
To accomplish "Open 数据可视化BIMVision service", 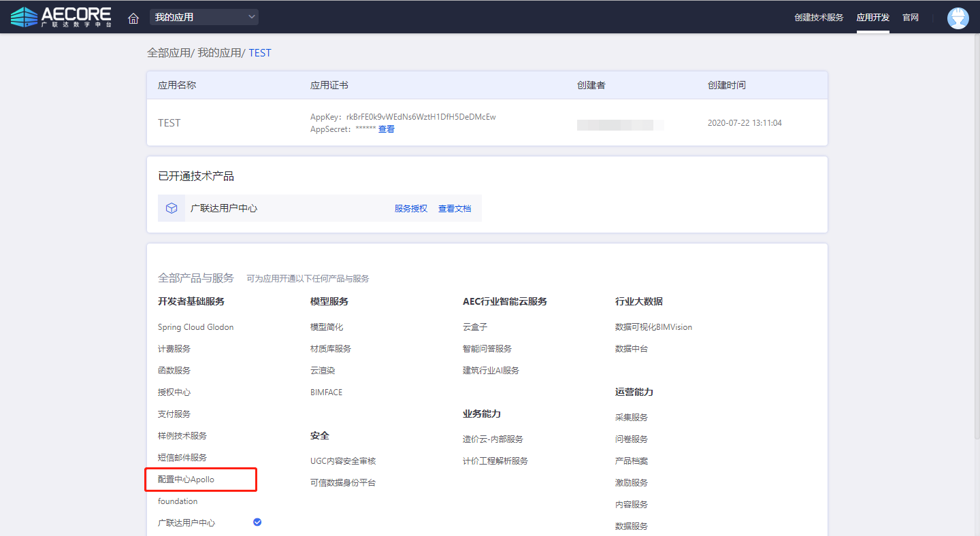I will coord(653,327).
